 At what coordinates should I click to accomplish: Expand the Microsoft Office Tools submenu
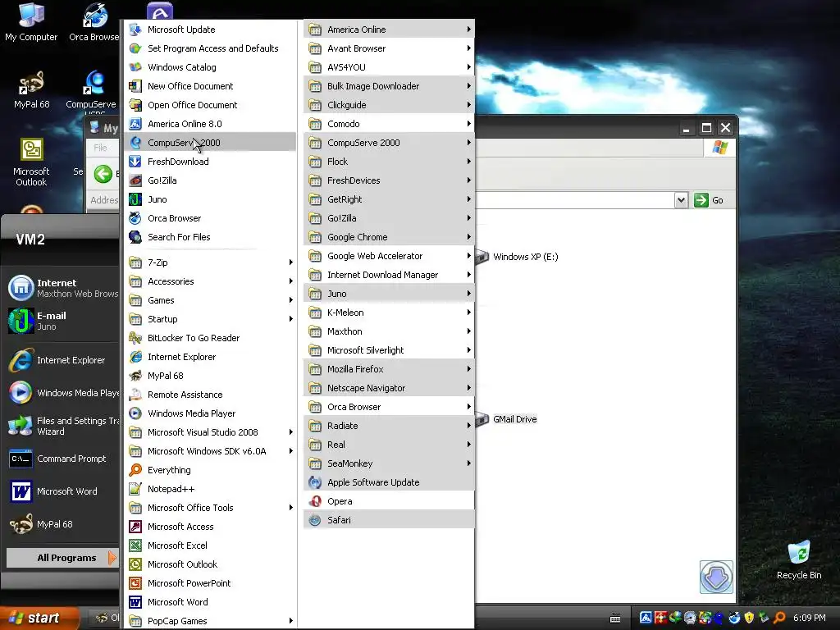coord(210,507)
